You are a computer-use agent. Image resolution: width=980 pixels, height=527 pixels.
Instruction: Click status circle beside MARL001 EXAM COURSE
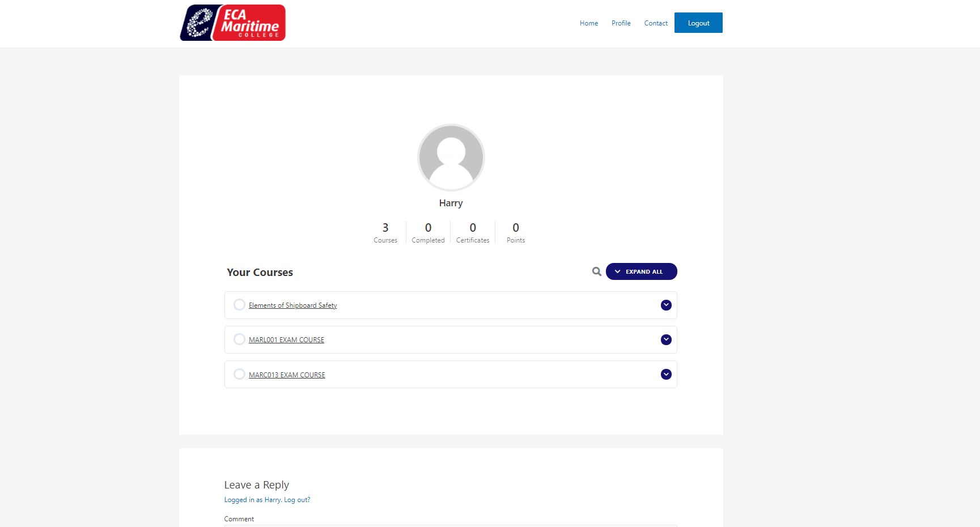pyautogui.click(x=239, y=339)
